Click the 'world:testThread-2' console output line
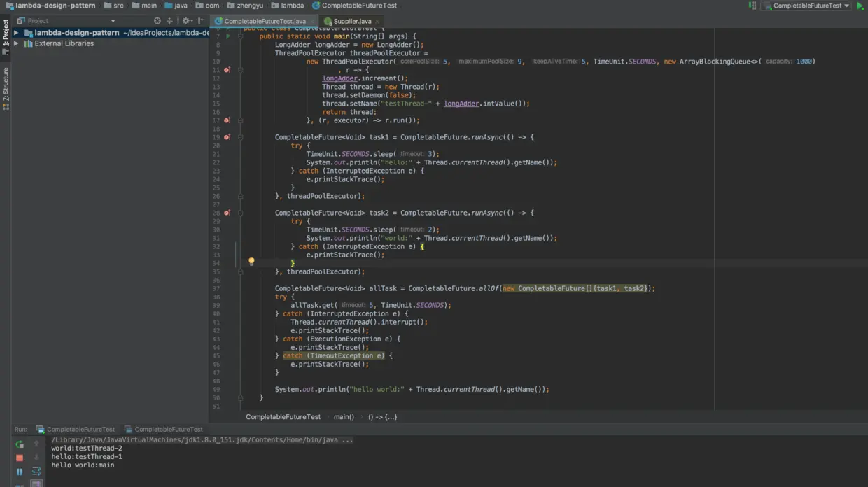 click(87, 449)
